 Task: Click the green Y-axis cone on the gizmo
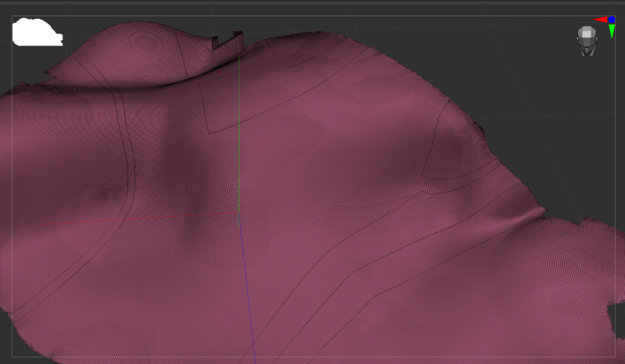click(612, 31)
